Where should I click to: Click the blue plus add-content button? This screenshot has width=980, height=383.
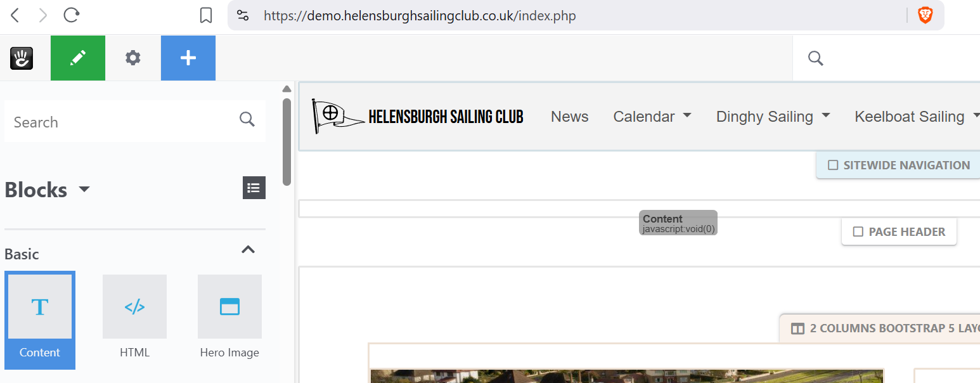188,58
